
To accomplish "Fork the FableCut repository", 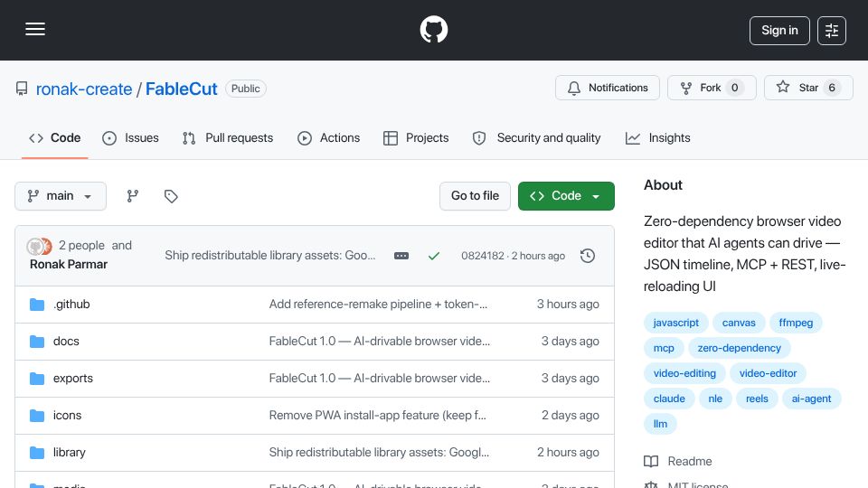I will point(712,88).
